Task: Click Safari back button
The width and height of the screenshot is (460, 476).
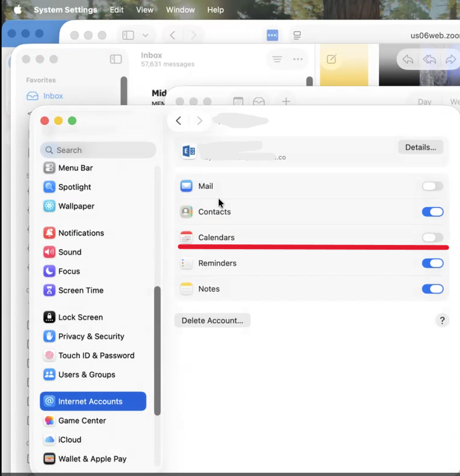Action: pyautogui.click(x=173, y=35)
